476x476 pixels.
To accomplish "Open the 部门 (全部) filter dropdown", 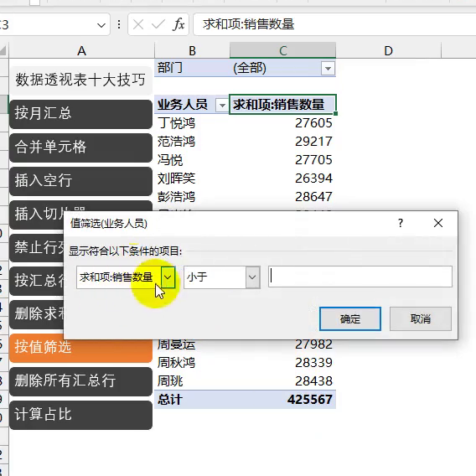I will coord(328,69).
